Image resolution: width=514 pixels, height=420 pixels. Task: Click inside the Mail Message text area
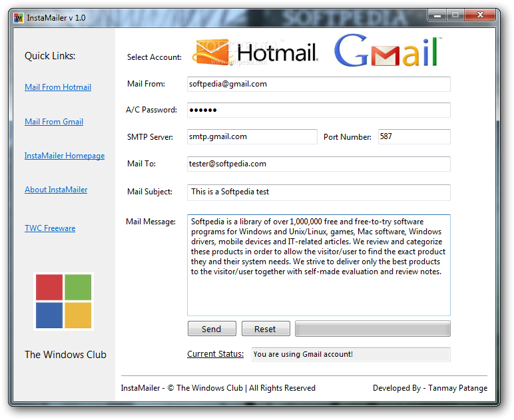319,265
